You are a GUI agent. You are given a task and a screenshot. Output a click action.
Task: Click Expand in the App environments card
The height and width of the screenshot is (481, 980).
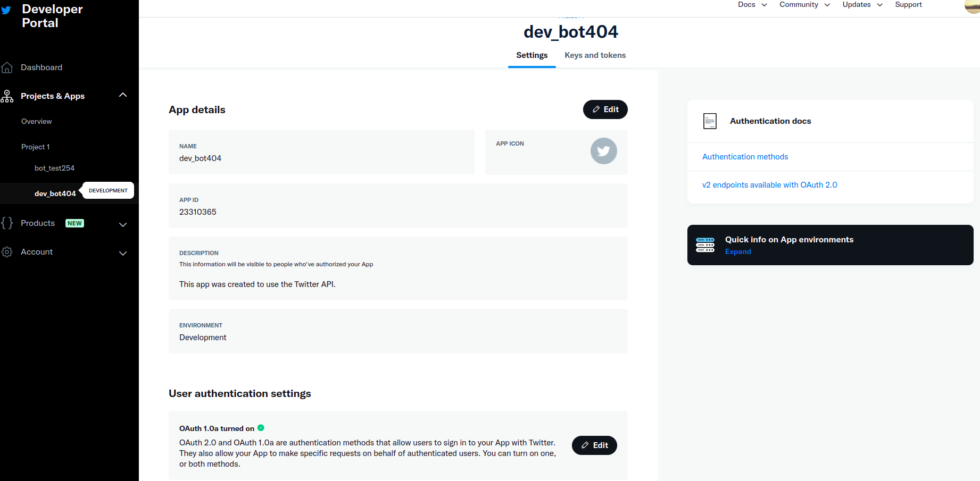pyautogui.click(x=737, y=251)
